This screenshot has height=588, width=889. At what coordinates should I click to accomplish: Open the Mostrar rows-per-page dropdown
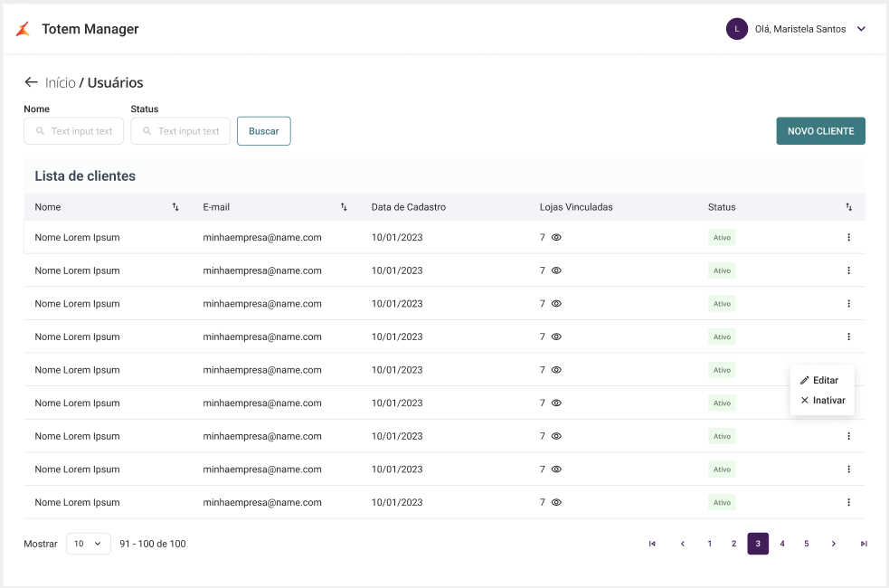pos(89,544)
